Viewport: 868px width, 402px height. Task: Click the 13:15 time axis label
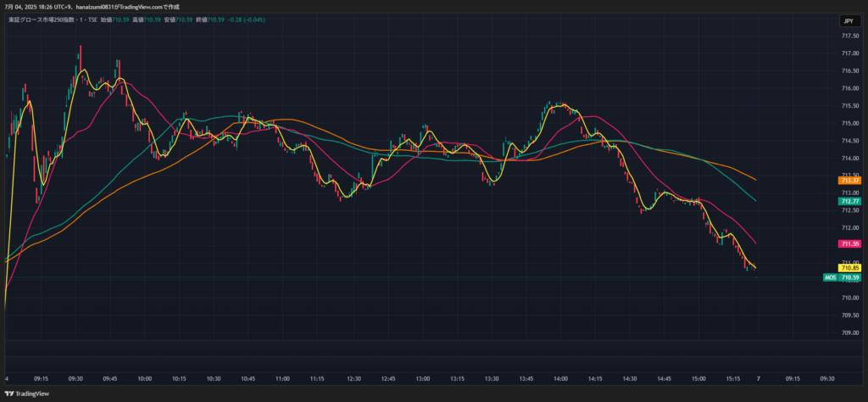click(457, 379)
